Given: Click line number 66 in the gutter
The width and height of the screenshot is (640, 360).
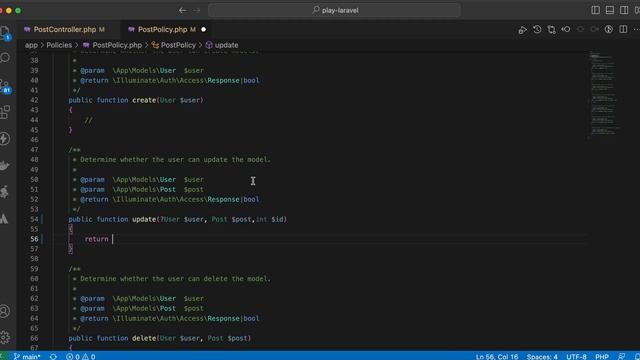Looking at the screenshot, I should click(x=34, y=338).
